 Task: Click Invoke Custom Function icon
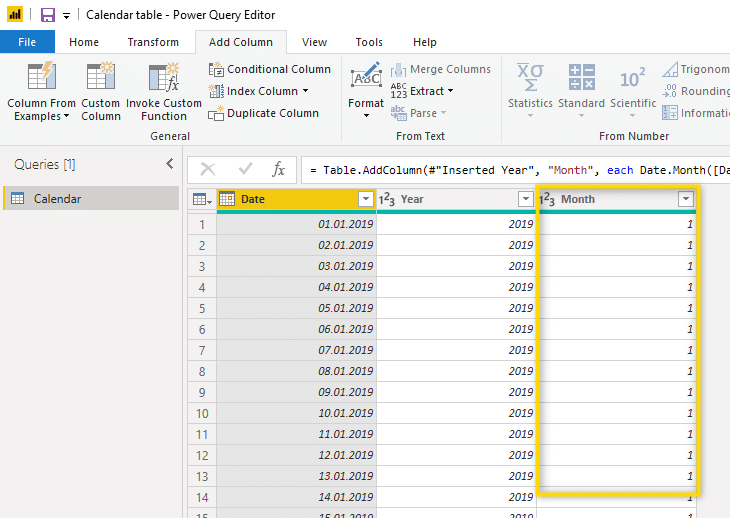[163, 77]
